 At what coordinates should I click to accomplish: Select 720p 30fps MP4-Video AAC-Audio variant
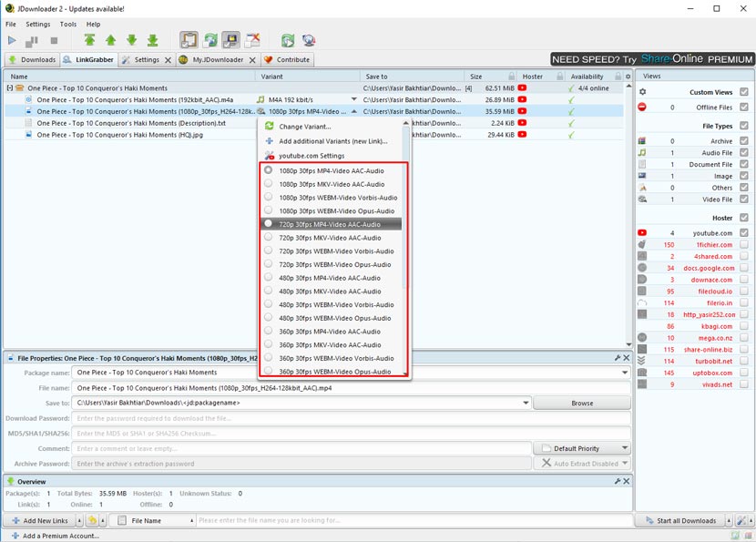click(x=330, y=224)
